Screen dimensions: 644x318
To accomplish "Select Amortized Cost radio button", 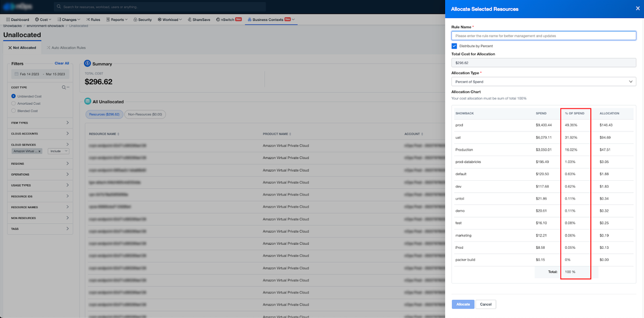I will click(13, 103).
